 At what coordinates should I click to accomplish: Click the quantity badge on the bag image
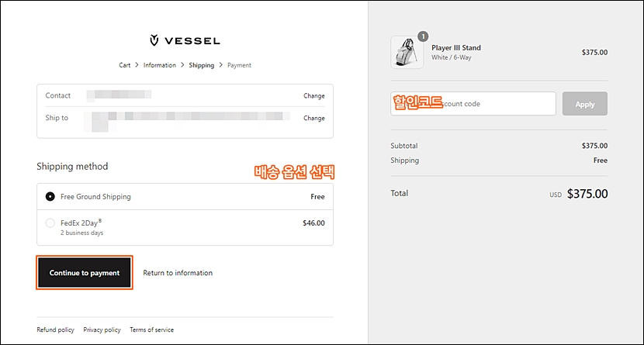[423, 36]
